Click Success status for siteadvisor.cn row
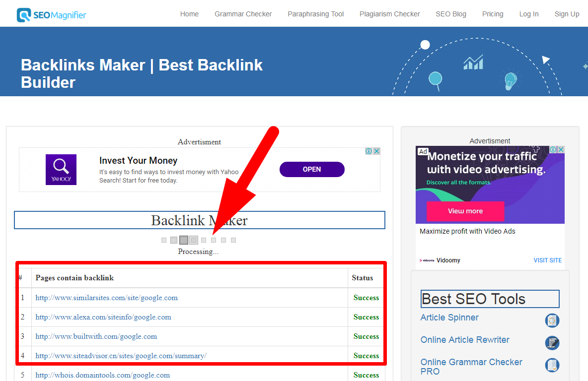 pos(366,356)
